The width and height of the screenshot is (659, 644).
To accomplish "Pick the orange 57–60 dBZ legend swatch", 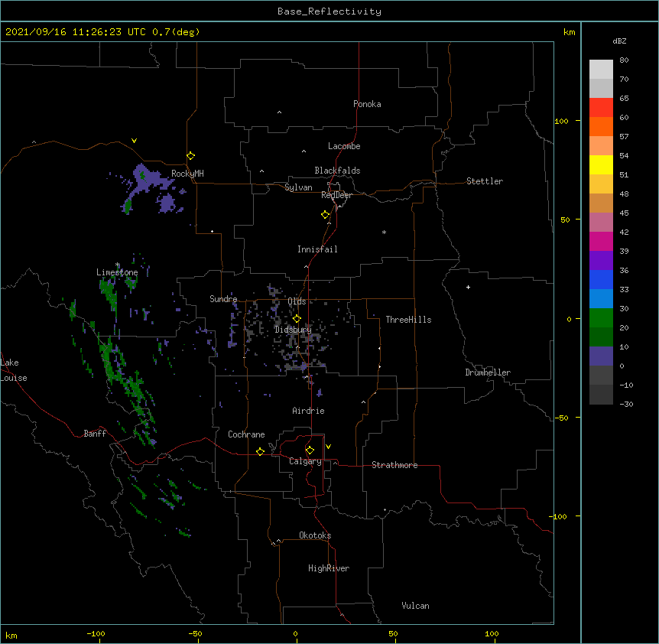I will (x=601, y=126).
